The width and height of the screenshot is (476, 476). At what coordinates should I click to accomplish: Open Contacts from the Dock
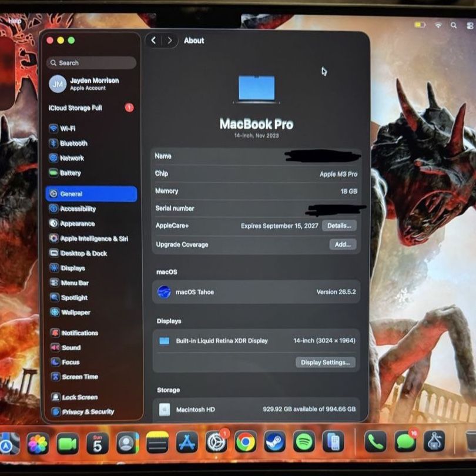point(127,444)
